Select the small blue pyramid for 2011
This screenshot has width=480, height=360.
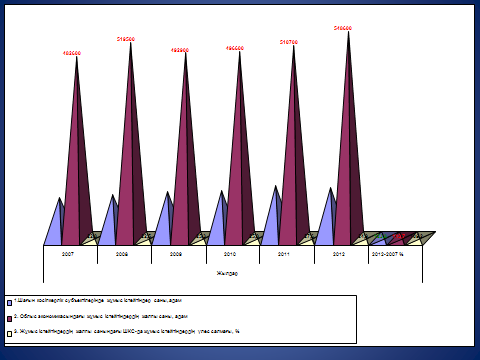coord(271,216)
